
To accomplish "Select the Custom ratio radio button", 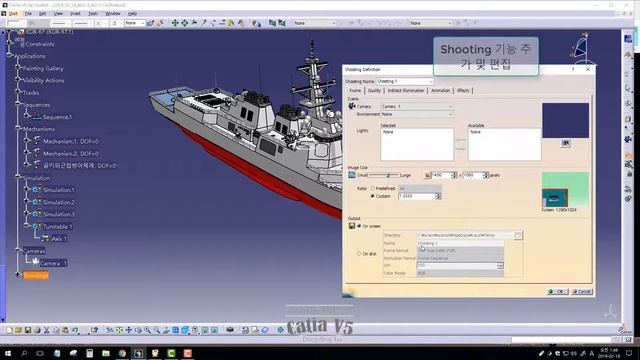I will point(372,196).
